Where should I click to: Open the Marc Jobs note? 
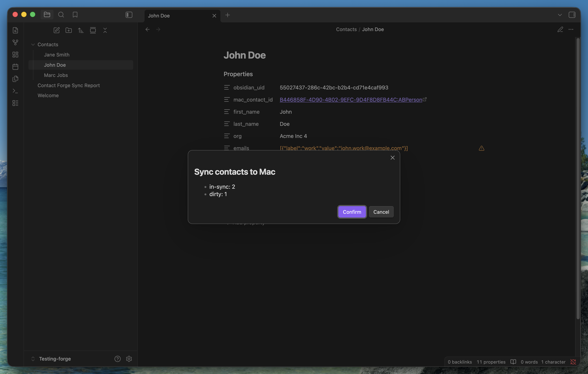tap(56, 75)
